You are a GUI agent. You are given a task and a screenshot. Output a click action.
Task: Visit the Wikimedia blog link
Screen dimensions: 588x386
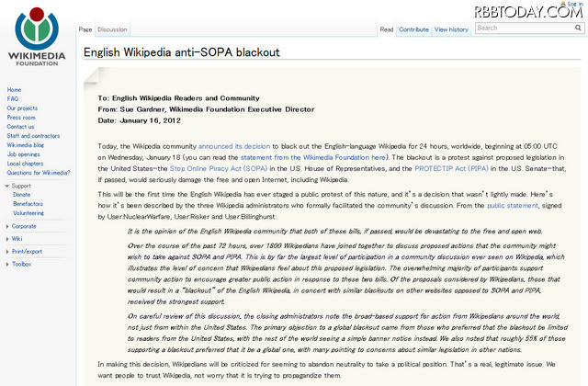(x=25, y=145)
